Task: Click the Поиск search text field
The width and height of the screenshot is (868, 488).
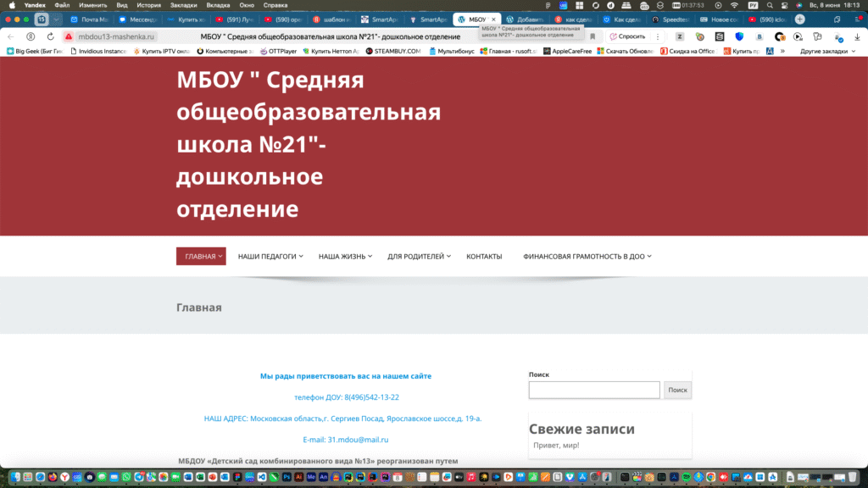Action: pos(593,390)
